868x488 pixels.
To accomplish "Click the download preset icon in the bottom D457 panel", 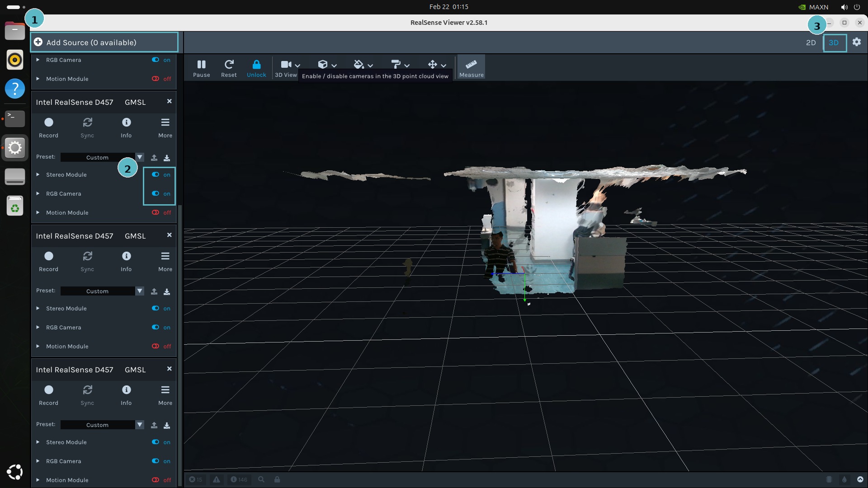I will click(x=167, y=425).
